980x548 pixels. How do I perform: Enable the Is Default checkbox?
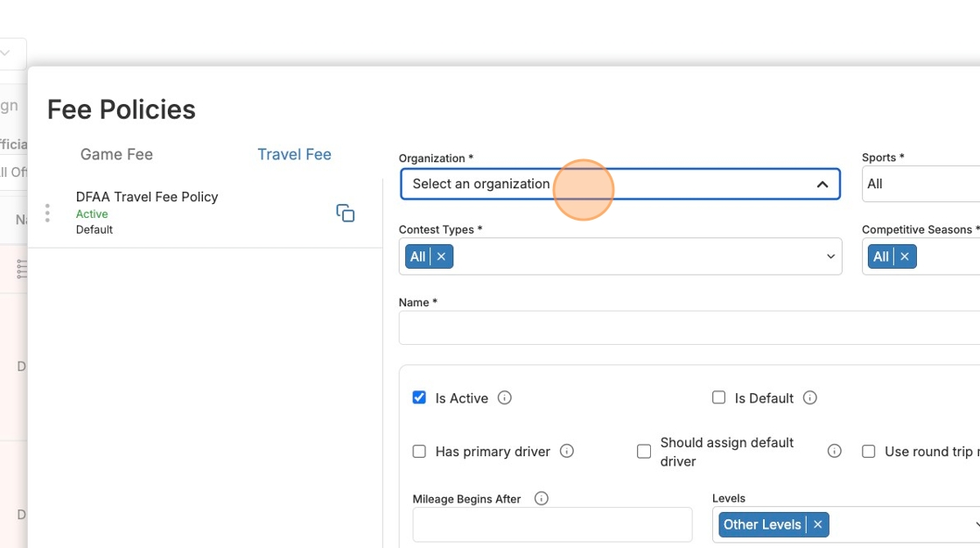click(x=718, y=397)
